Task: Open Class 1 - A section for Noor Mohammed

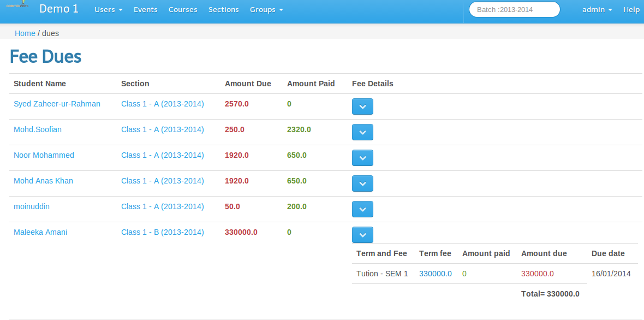Action: tap(163, 155)
